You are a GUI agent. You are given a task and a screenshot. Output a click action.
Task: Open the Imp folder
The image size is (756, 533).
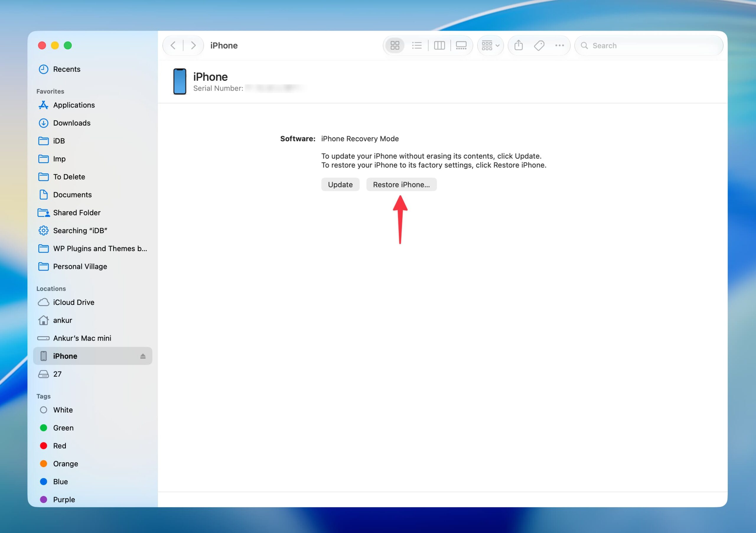[92, 159]
